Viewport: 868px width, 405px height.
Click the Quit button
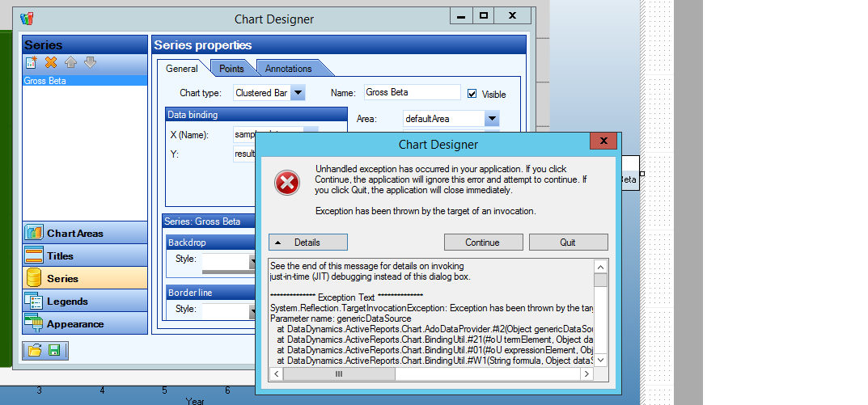(x=569, y=243)
